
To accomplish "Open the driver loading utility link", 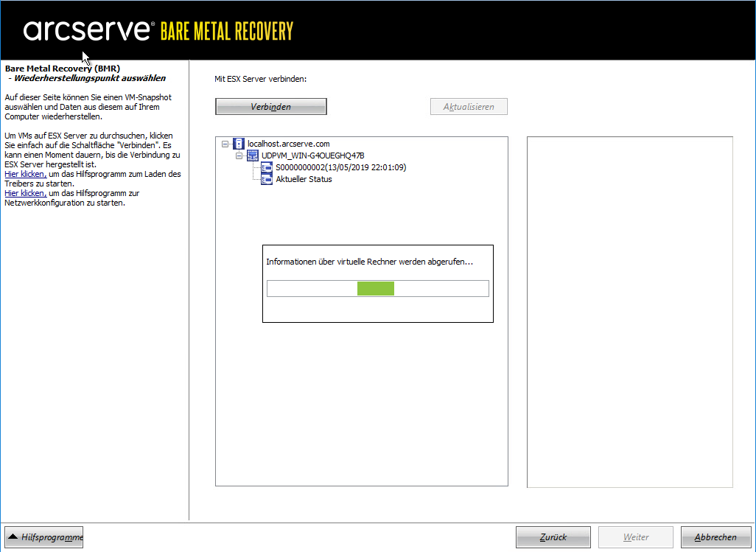I will pyautogui.click(x=26, y=174).
